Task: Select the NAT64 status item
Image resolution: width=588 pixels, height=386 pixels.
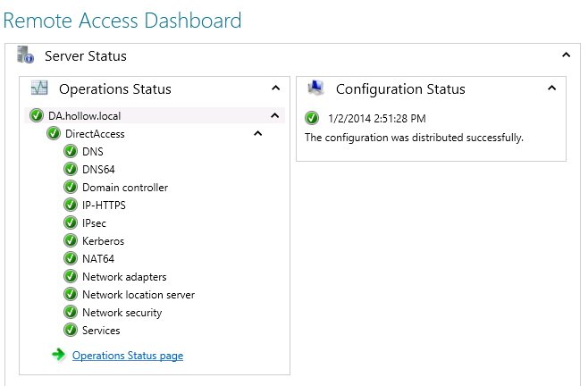Action: [x=99, y=259]
